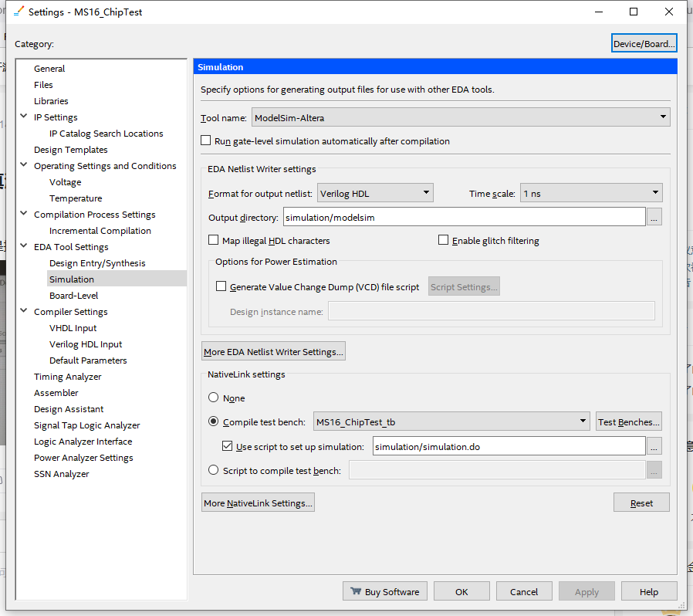This screenshot has height=616, width=693.
Task: Click the Buy Software cart button
Action: pyautogui.click(x=384, y=591)
